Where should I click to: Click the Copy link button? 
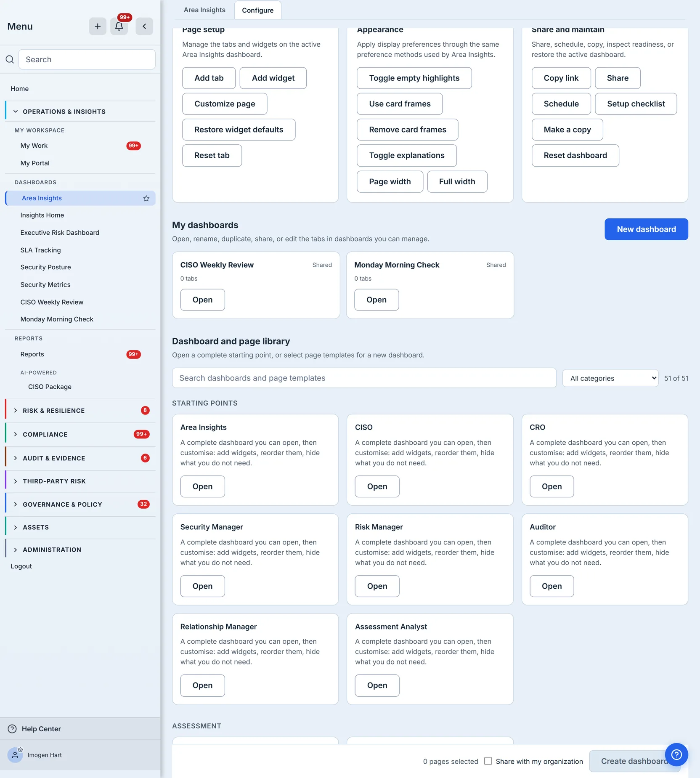tap(561, 78)
